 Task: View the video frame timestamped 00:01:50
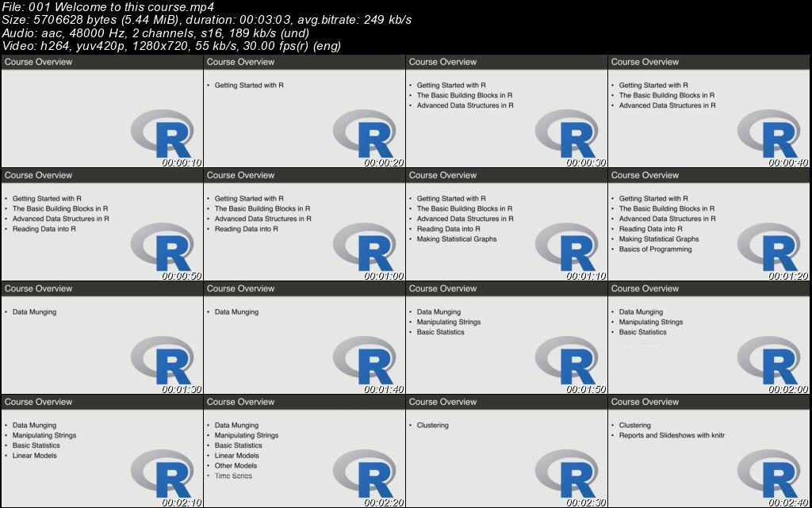click(x=507, y=338)
